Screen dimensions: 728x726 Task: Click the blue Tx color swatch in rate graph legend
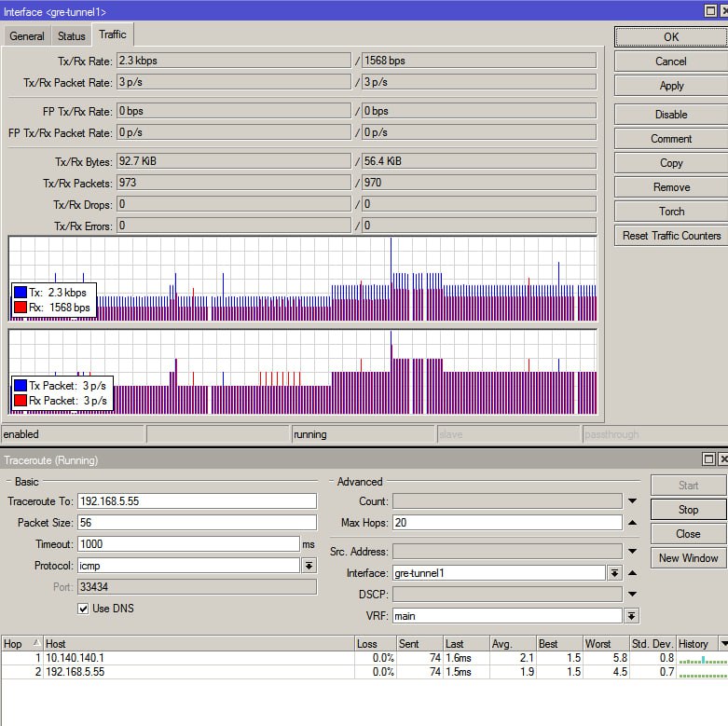coord(21,292)
